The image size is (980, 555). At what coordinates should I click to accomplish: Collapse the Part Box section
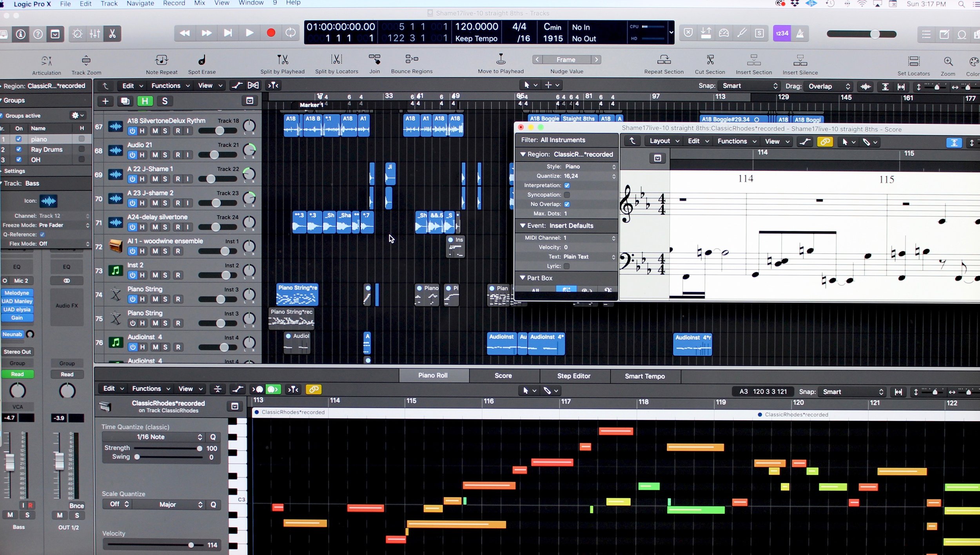tap(522, 278)
